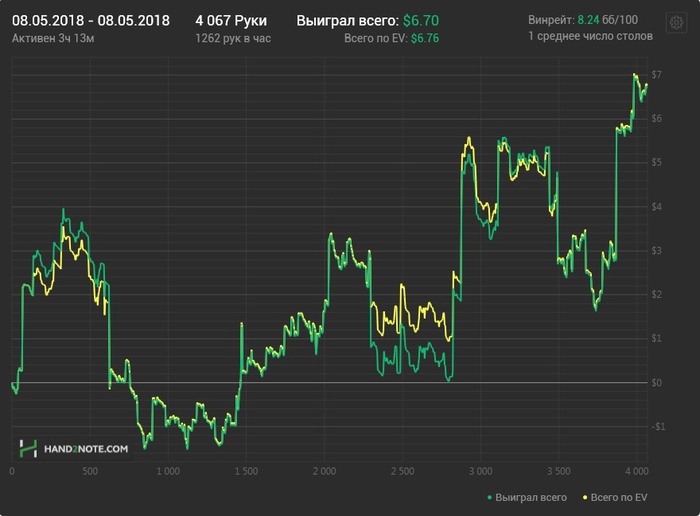Click the 500 x-axis label
The height and width of the screenshot is (516, 700).
coord(90,471)
